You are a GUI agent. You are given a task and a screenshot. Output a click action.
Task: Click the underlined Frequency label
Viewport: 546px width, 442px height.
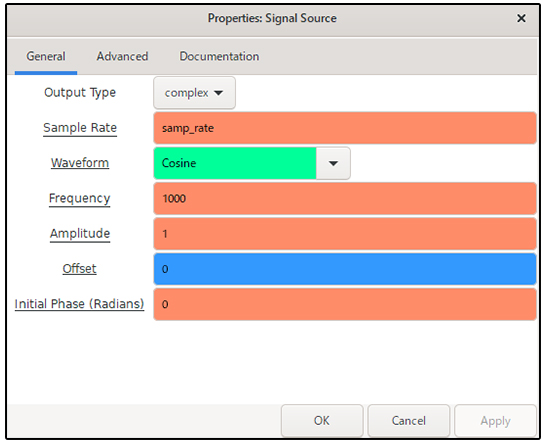[80, 199]
